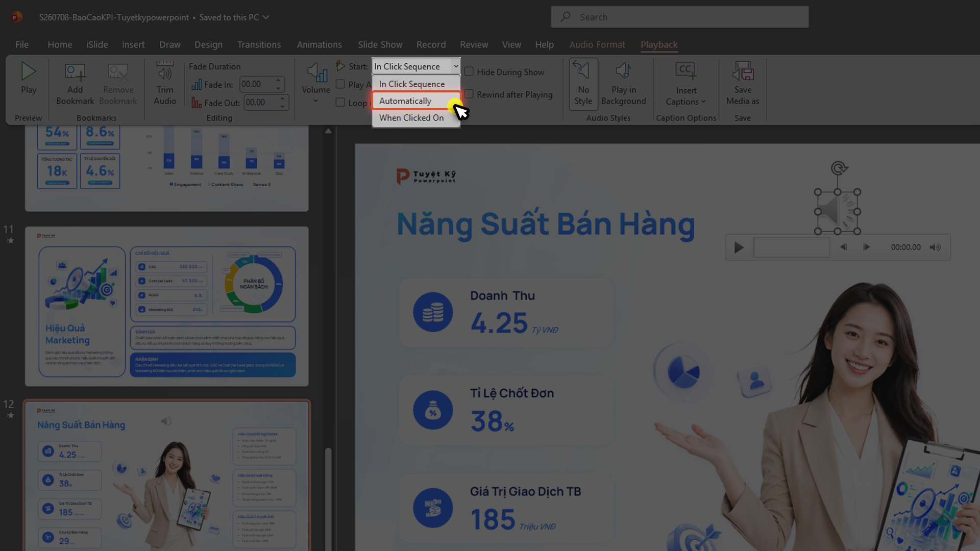Viewport: 980px width, 551px height.
Task: Switch to Slide Show tab
Action: (x=380, y=44)
